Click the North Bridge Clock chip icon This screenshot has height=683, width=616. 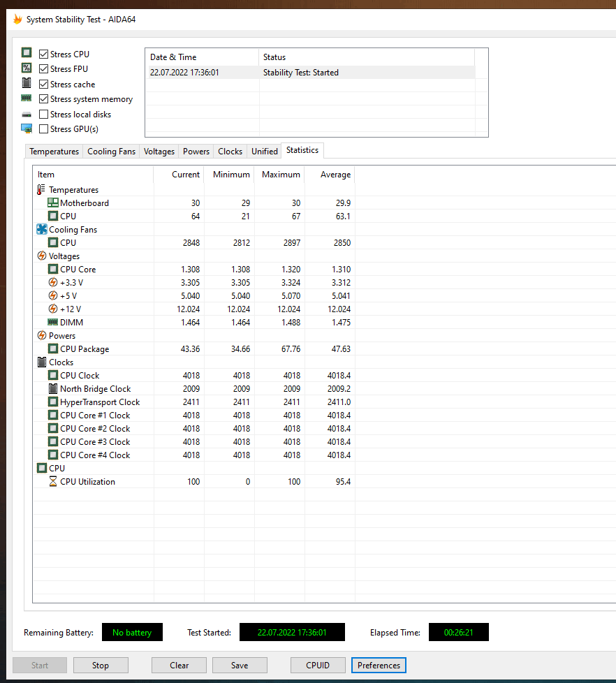52,388
